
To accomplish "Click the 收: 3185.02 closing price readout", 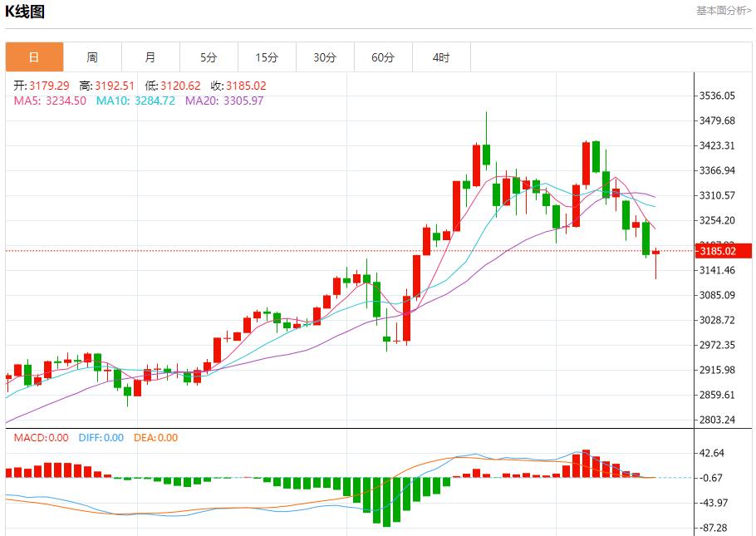I will pyautogui.click(x=238, y=86).
